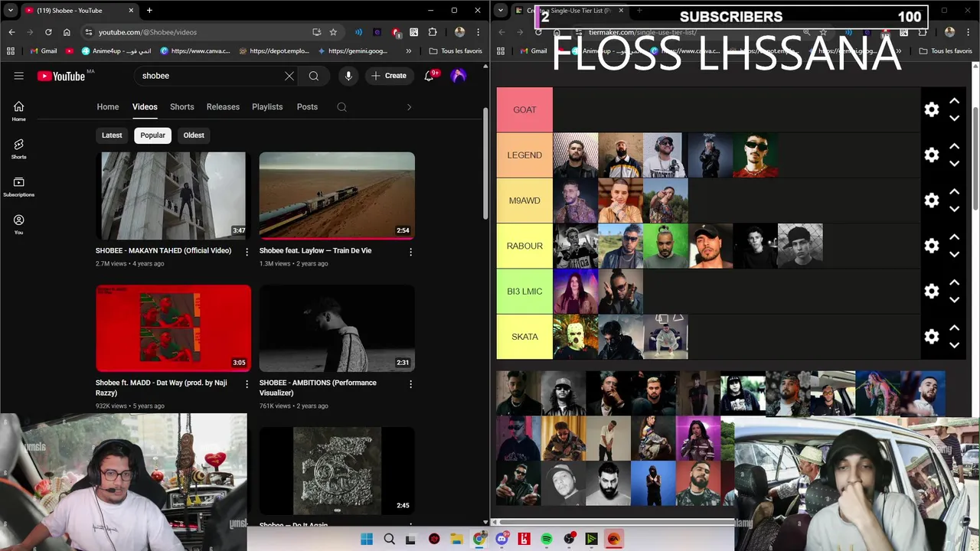Show more channel tabs with next chevron
This screenshot has width=980, height=551.
409,107
